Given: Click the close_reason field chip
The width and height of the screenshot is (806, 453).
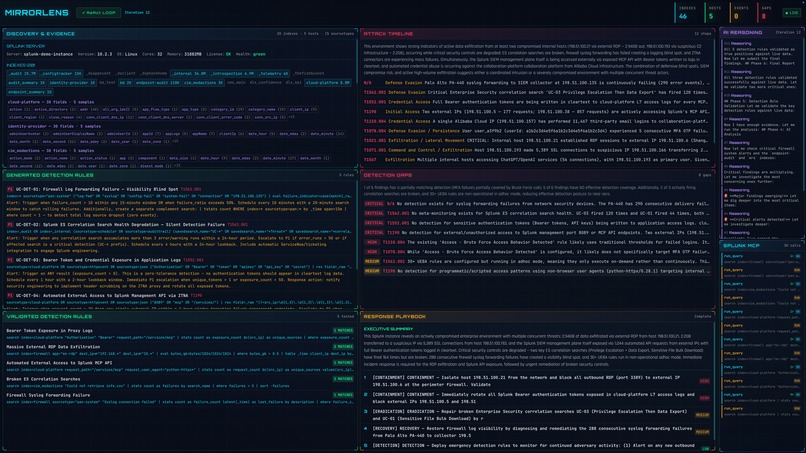Looking at the screenshot, I should [64, 117].
